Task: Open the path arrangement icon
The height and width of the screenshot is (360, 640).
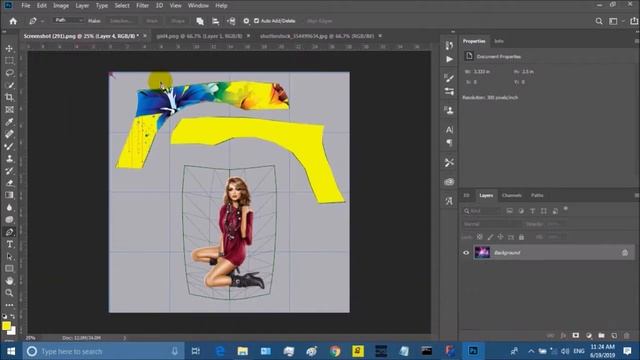Action: [x=231, y=21]
